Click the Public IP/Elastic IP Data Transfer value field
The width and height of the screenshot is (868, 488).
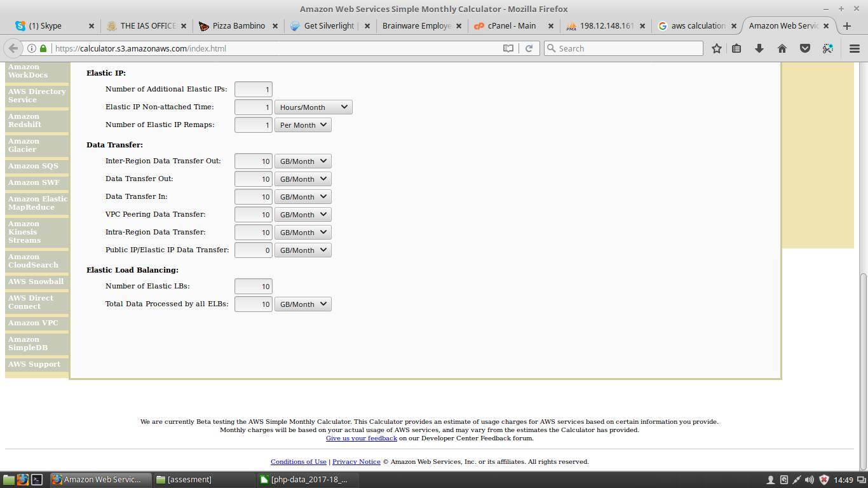pos(254,250)
